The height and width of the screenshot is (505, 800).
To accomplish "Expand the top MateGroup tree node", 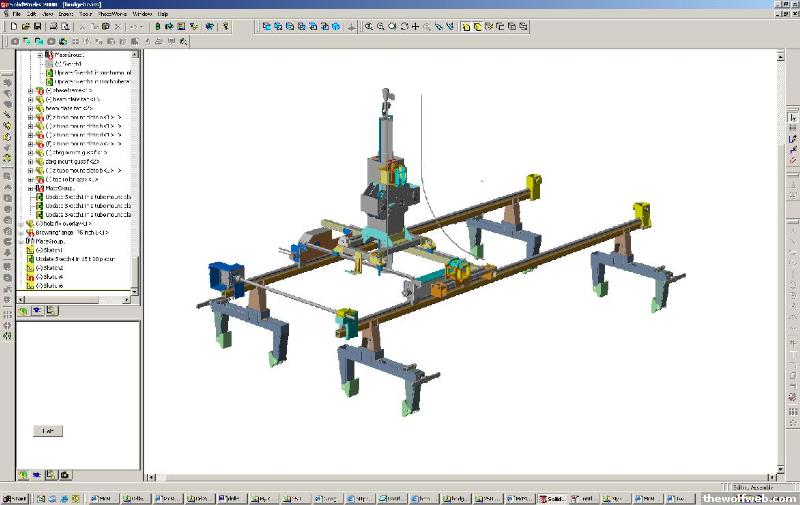I will (x=39, y=55).
